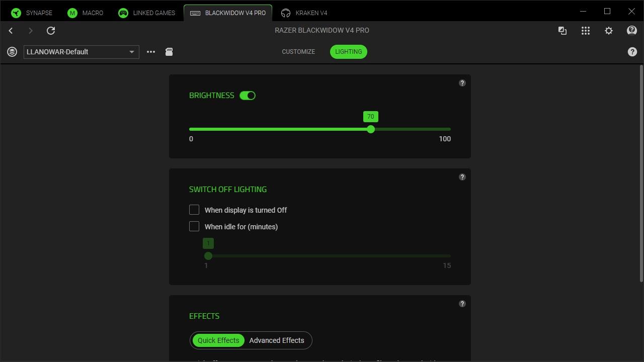The width and height of the screenshot is (644, 362).
Task: Show help for Switch Off Lighting section
Action: coord(462,177)
